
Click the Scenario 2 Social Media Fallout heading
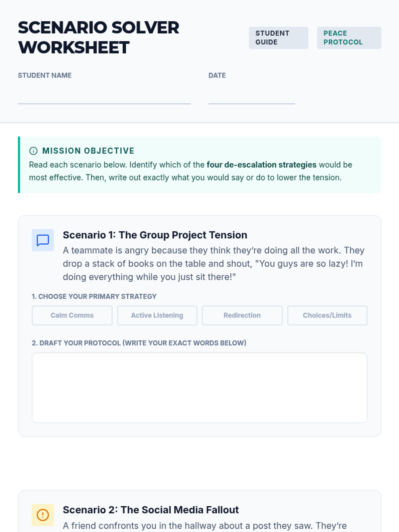(x=151, y=510)
